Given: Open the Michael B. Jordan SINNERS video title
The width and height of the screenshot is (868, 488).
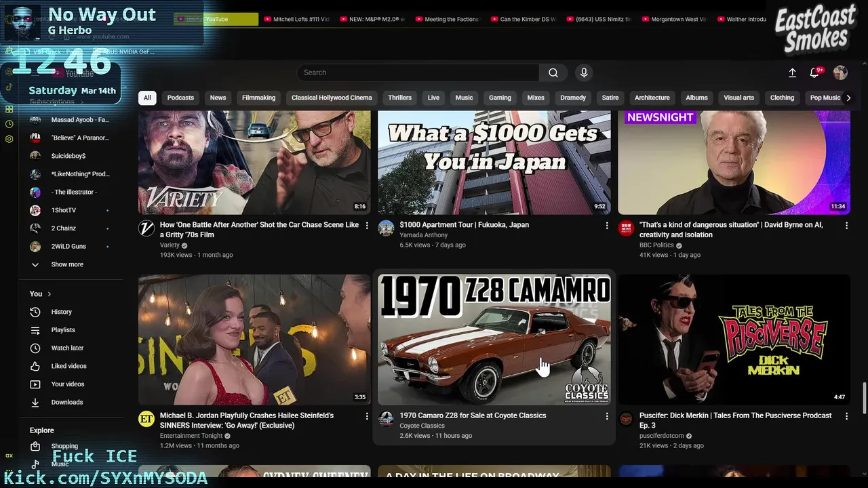Looking at the screenshot, I should coord(247,421).
